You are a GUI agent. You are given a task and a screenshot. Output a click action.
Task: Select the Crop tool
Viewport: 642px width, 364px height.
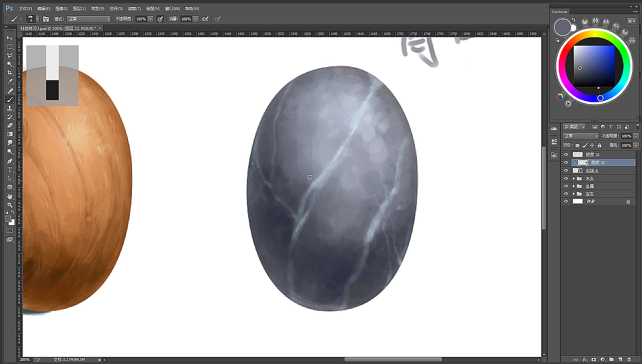(10, 73)
